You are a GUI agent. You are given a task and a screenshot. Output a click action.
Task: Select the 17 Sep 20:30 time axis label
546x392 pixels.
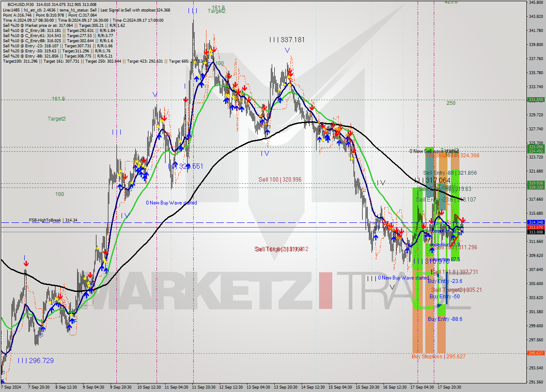click(x=449, y=387)
